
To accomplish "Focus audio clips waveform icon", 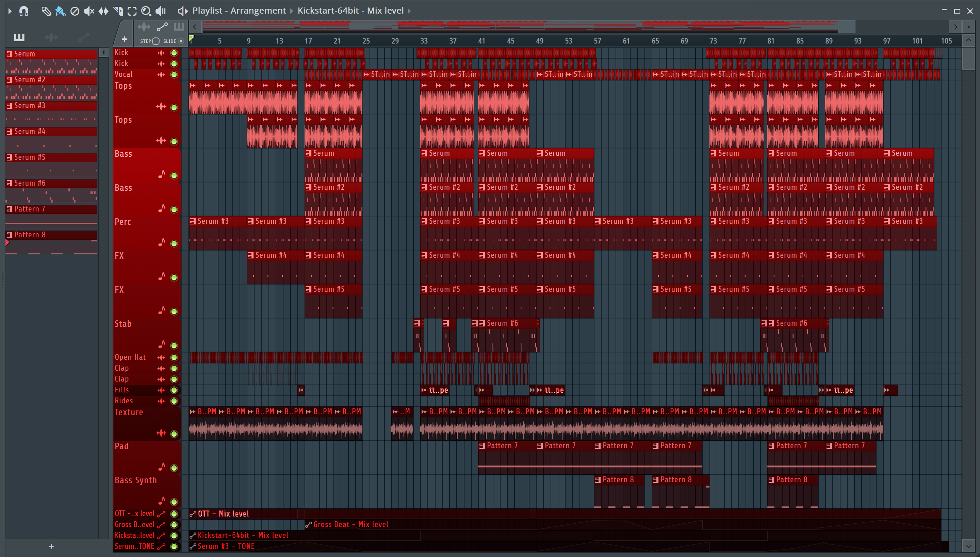I will (x=144, y=27).
